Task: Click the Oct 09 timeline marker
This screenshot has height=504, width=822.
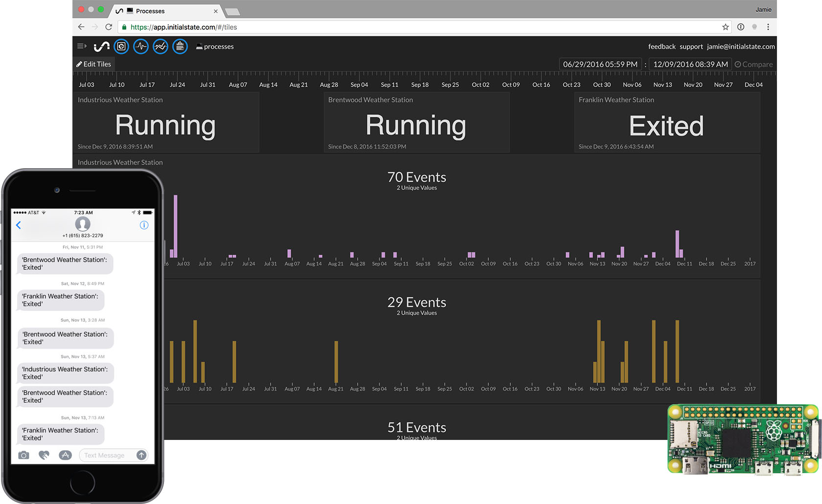Action: click(511, 85)
